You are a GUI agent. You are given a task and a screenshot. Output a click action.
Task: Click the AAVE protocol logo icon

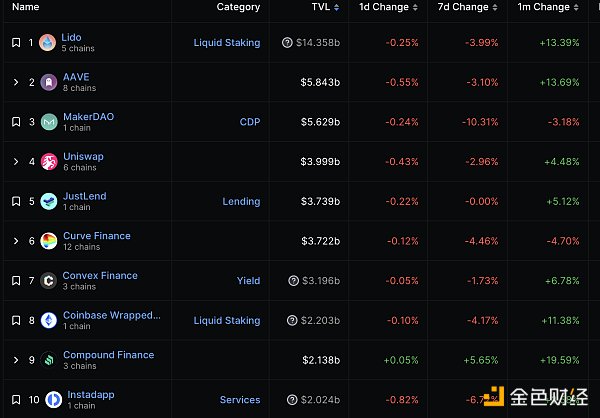pyautogui.click(x=48, y=83)
